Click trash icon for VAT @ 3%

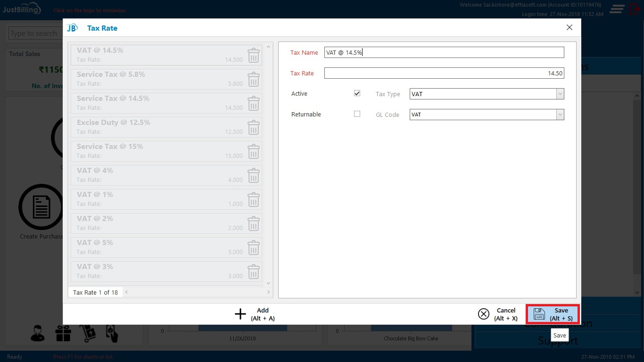pos(254,271)
